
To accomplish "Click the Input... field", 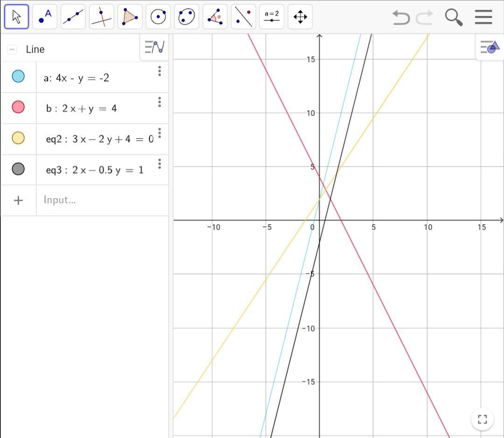I will click(103, 200).
